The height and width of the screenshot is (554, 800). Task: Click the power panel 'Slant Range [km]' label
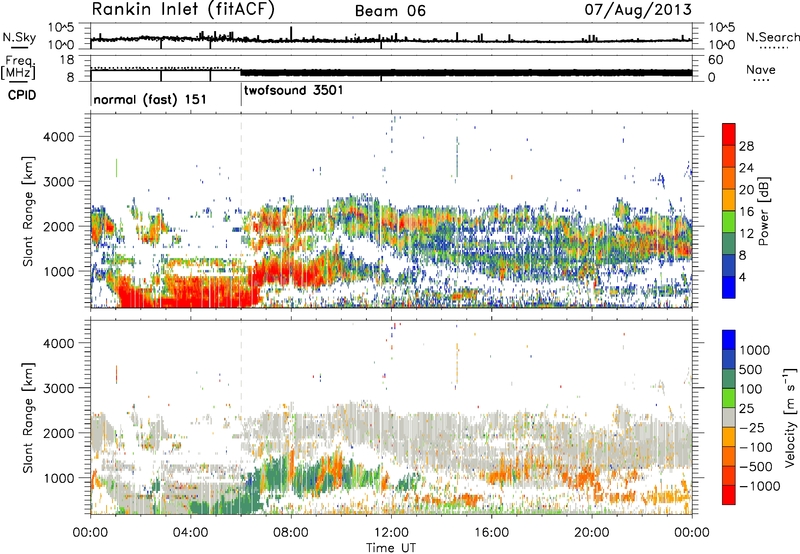[28, 211]
